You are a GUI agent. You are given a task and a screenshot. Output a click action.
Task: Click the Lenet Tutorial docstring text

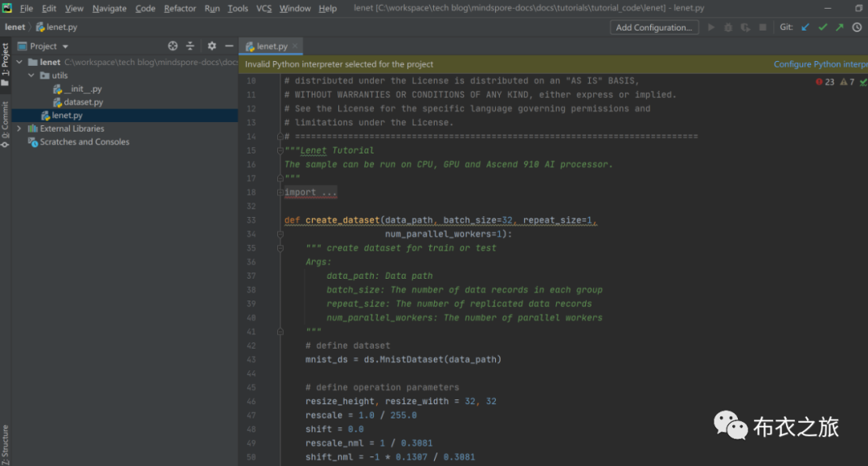point(337,150)
